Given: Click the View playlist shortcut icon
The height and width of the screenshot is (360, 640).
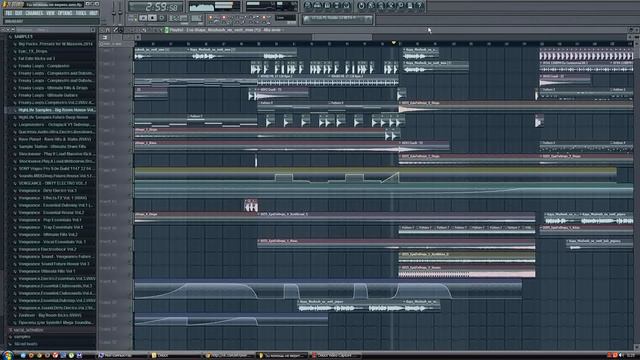Looking at the screenshot, I should [x=308, y=5].
